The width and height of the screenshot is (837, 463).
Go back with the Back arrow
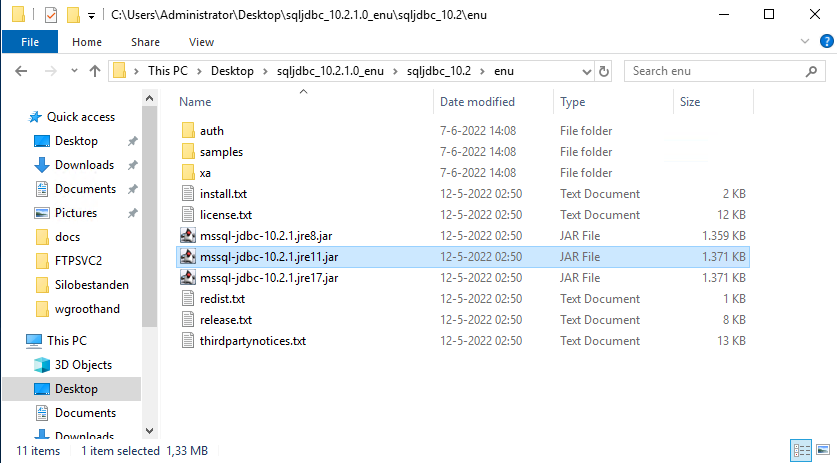[x=22, y=71]
